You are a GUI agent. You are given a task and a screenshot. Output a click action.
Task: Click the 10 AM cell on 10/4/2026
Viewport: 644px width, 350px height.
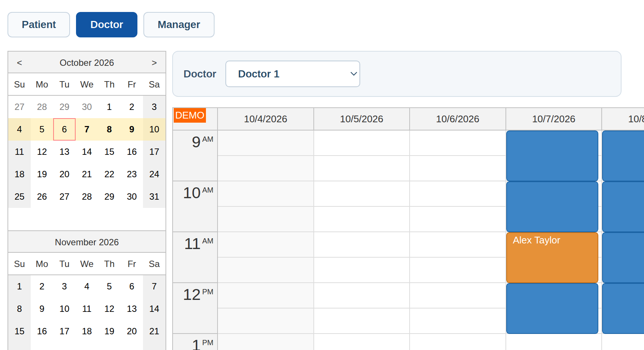pyautogui.click(x=265, y=194)
